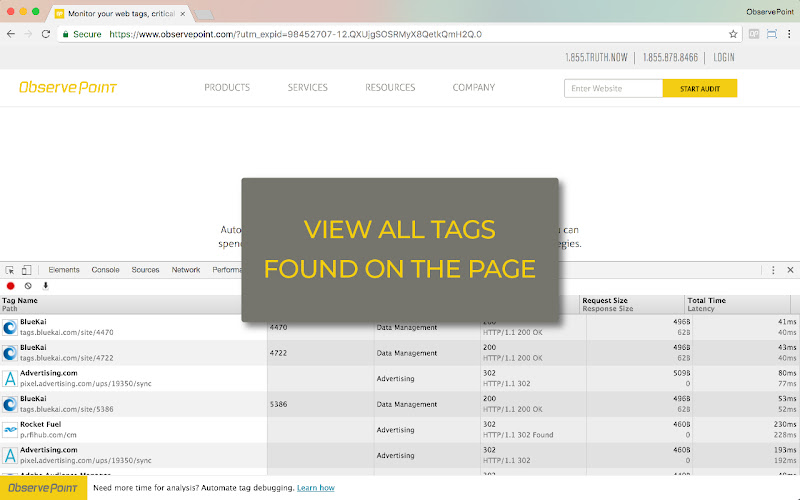Switch to the Sources tab
This screenshot has width=800, height=500.
coord(145,270)
